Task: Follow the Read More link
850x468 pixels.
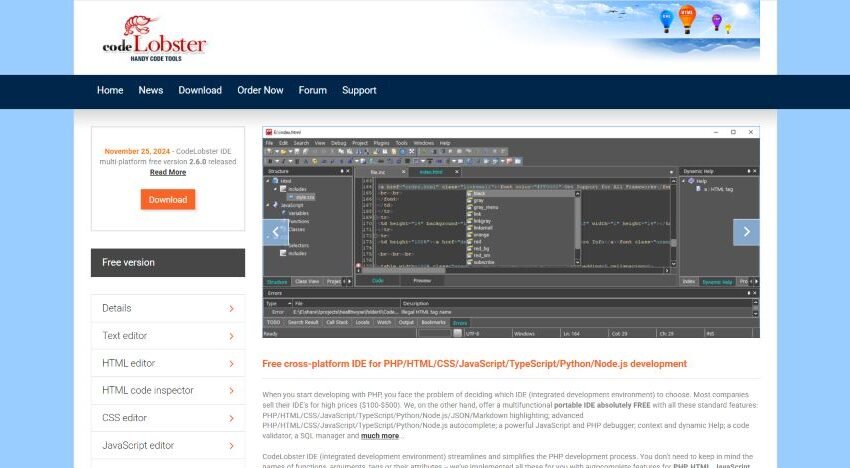Action: tap(168, 172)
